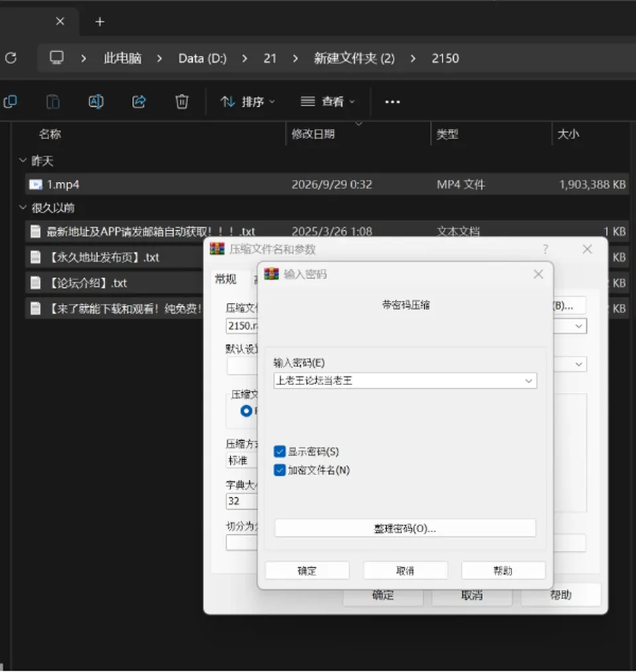The height and width of the screenshot is (672, 636).
Task: Click the delete trash can icon
Action: click(182, 101)
